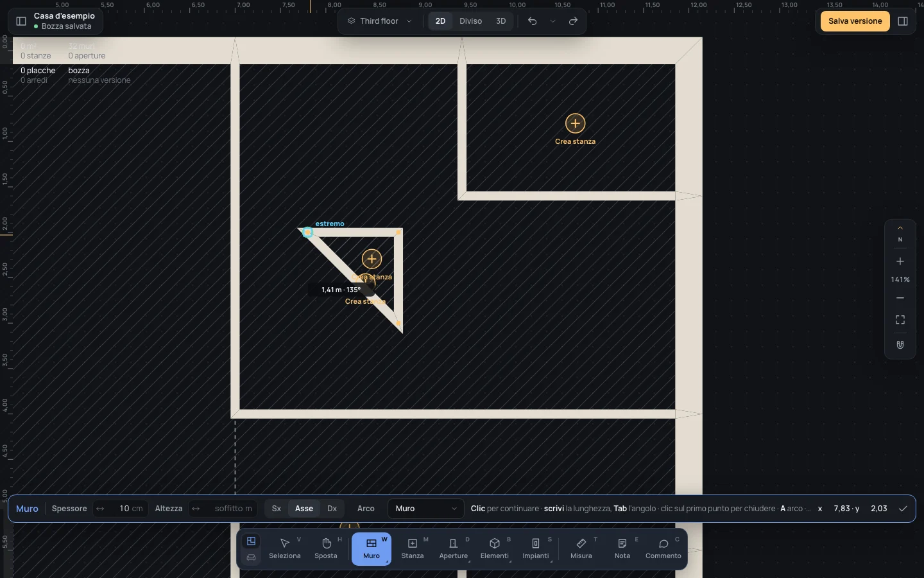
Task: Switch to furniture mode icon
Action: click(252, 557)
